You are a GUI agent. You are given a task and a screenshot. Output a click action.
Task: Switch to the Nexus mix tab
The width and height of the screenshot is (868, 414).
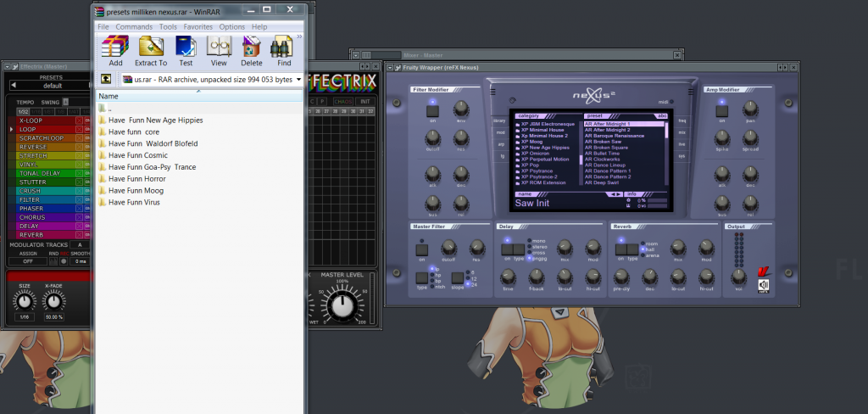click(682, 131)
